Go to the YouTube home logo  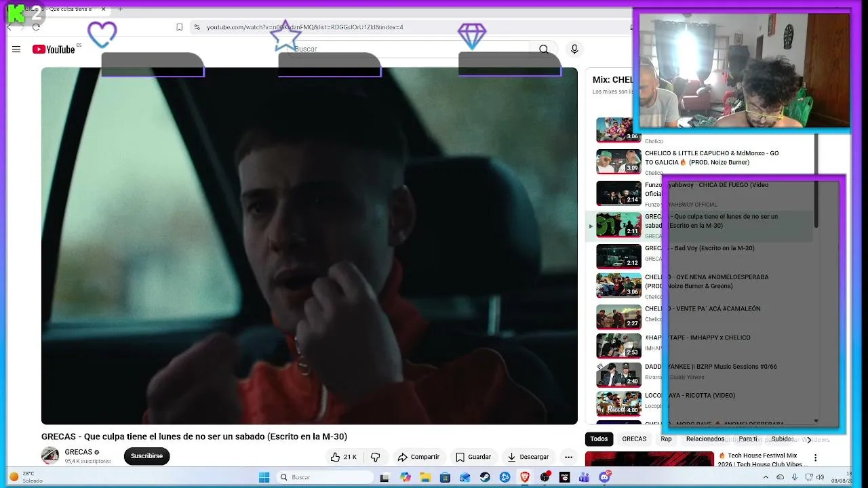54,49
